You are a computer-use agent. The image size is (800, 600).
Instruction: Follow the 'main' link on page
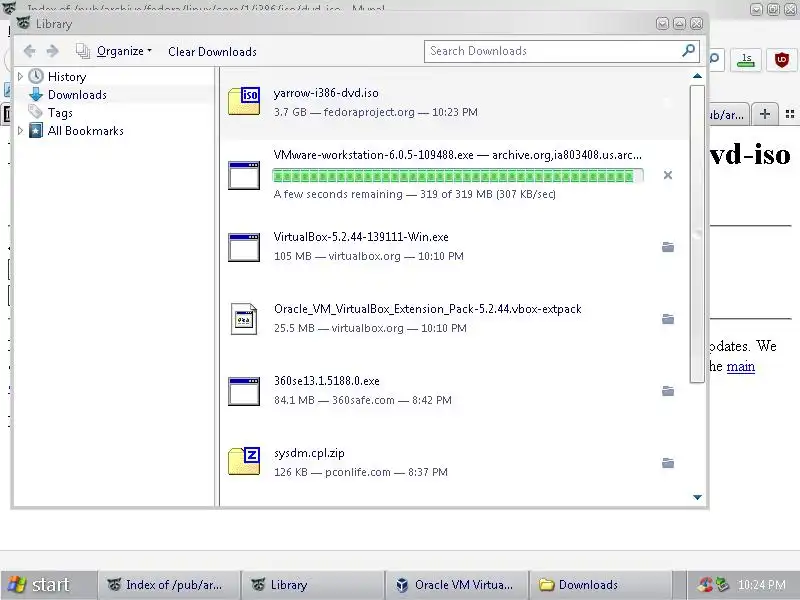pyautogui.click(x=740, y=366)
